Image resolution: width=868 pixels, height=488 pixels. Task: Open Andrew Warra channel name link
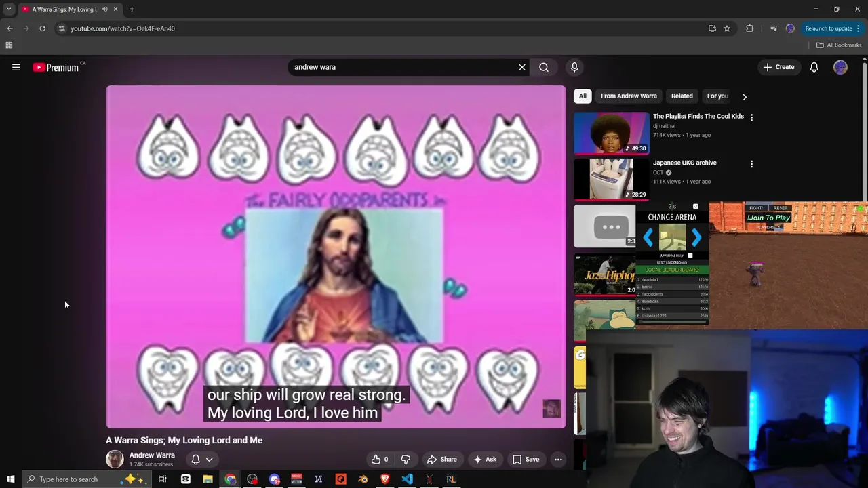[152, 455]
